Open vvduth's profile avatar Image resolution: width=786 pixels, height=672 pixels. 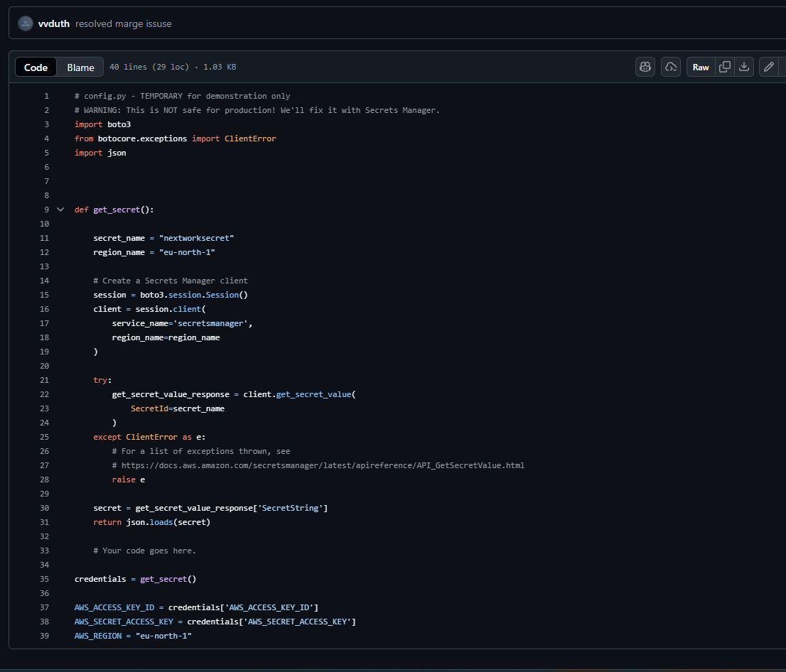[x=25, y=23]
